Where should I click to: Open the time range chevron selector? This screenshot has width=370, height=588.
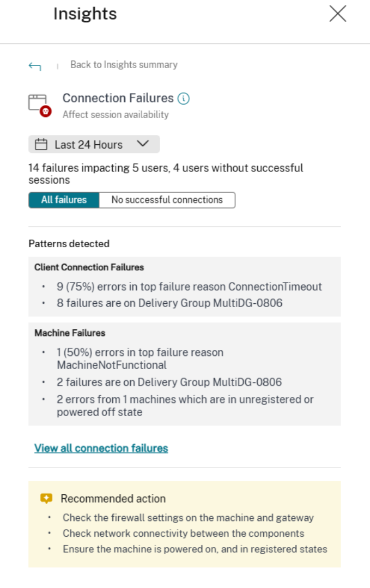pyautogui.click(x=143, y=144)
